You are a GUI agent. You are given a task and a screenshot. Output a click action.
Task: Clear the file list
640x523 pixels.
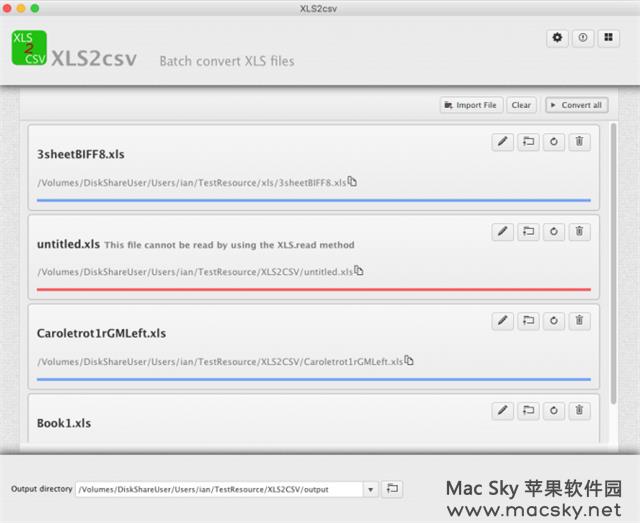point(521,105)
